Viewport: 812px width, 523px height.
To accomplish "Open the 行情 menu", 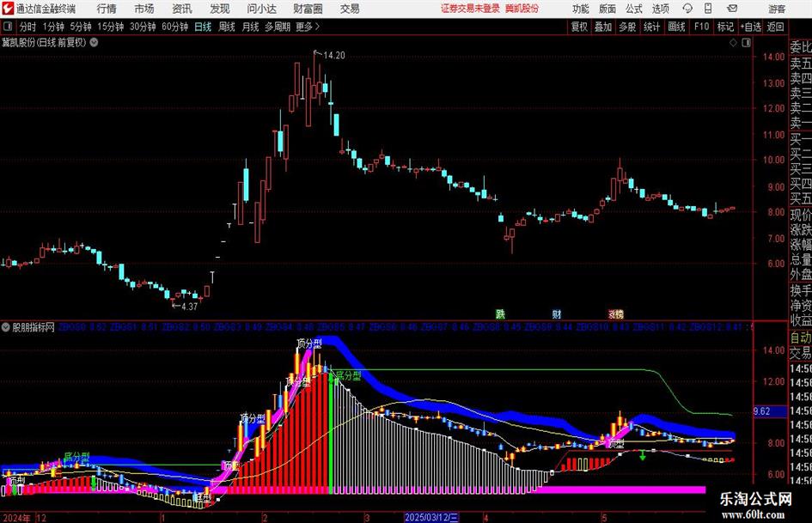I will click(x=107, y=9).
